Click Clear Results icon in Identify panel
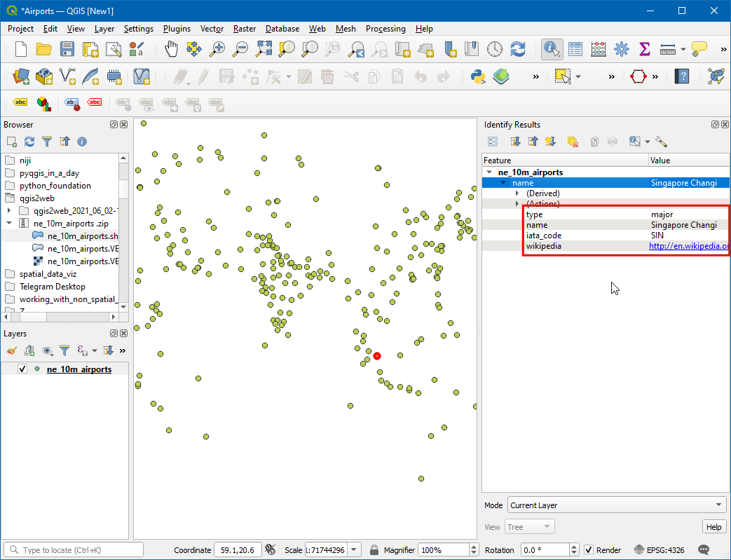 [x=573, y=142]
